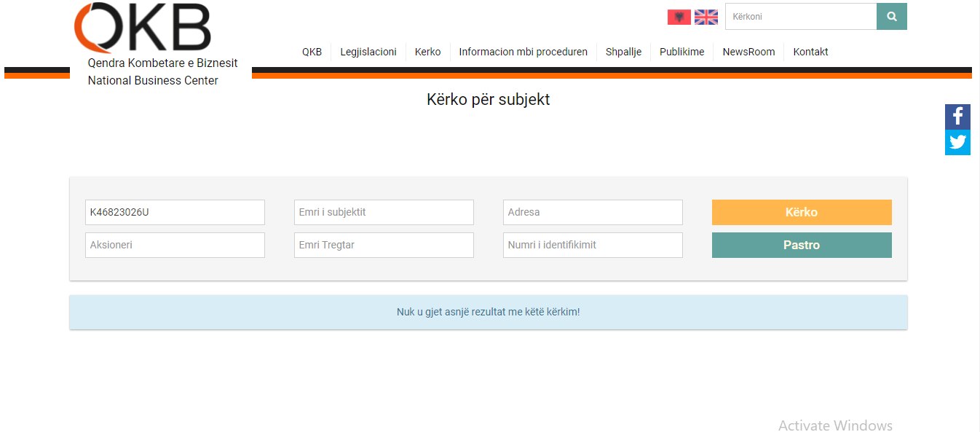Navigate to the Kontakt page

point(810,52)
